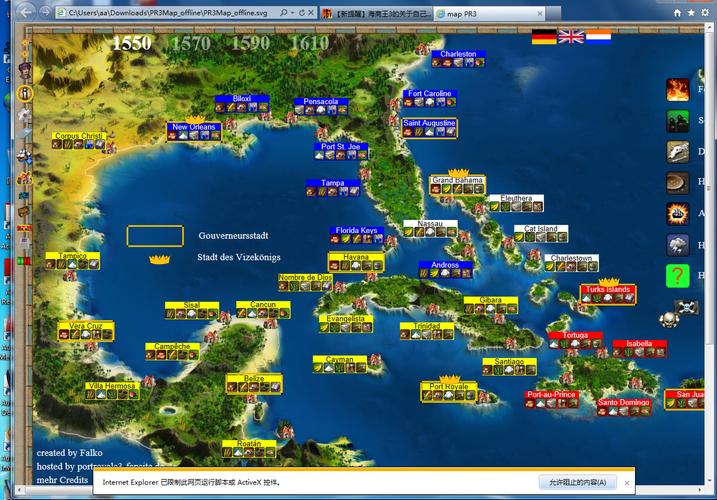Click the horizontal scrollbar at the bottom
Viewport: 717px width, 500px height.
pos(57,490)
